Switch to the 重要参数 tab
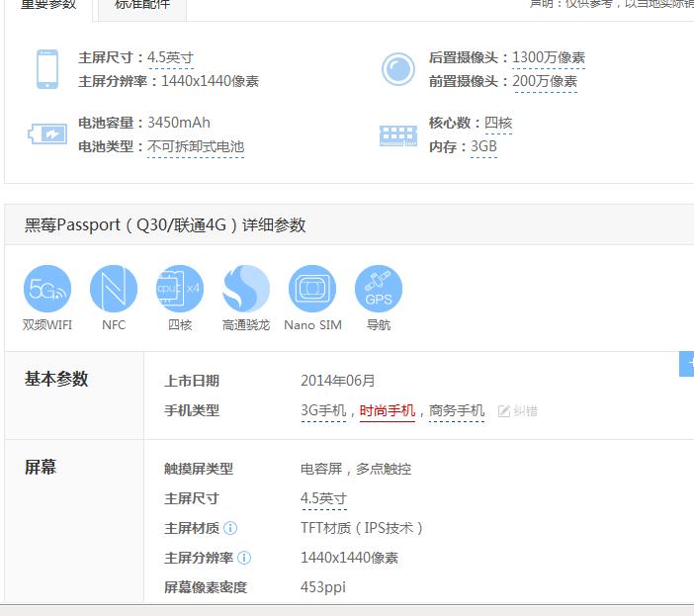 pos(48,5)
